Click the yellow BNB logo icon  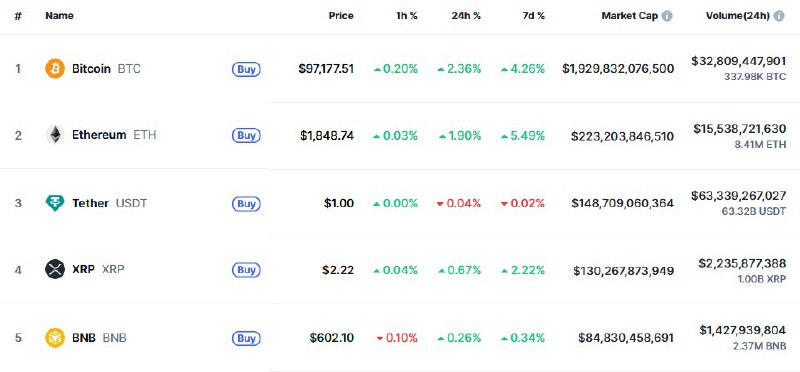(x=55, y=338)
